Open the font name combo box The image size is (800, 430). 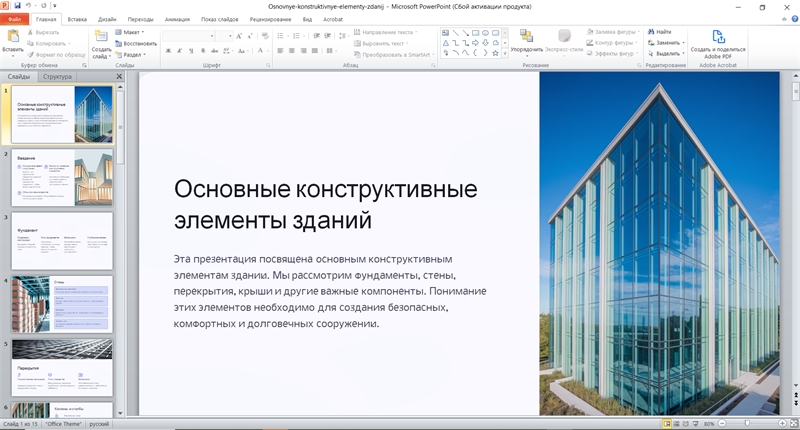click(188, 36)
